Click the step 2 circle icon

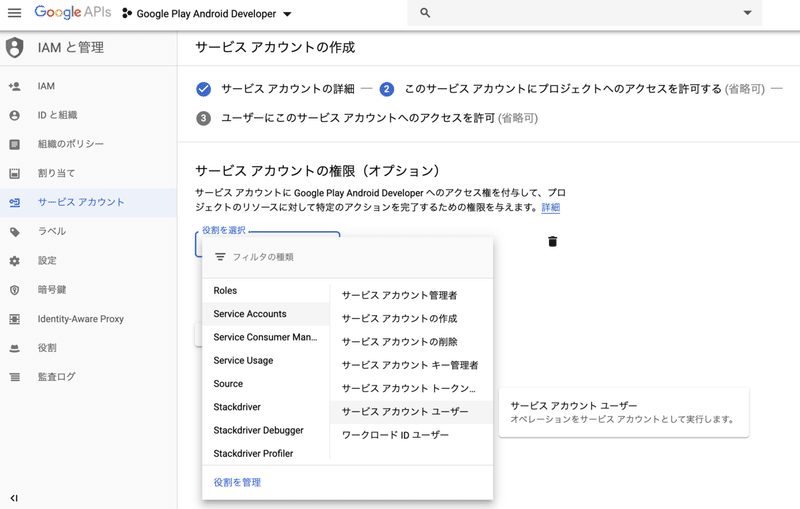[387, 89]
